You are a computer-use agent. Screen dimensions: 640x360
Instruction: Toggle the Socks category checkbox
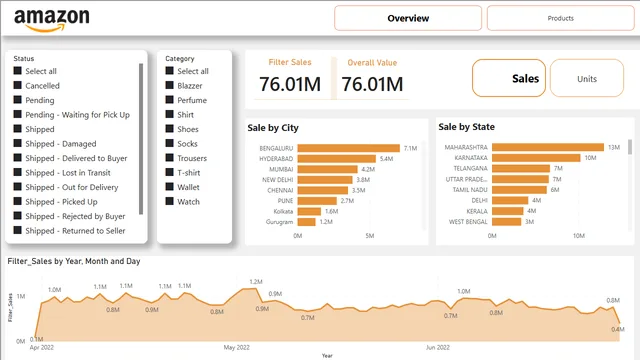point(169,143)
